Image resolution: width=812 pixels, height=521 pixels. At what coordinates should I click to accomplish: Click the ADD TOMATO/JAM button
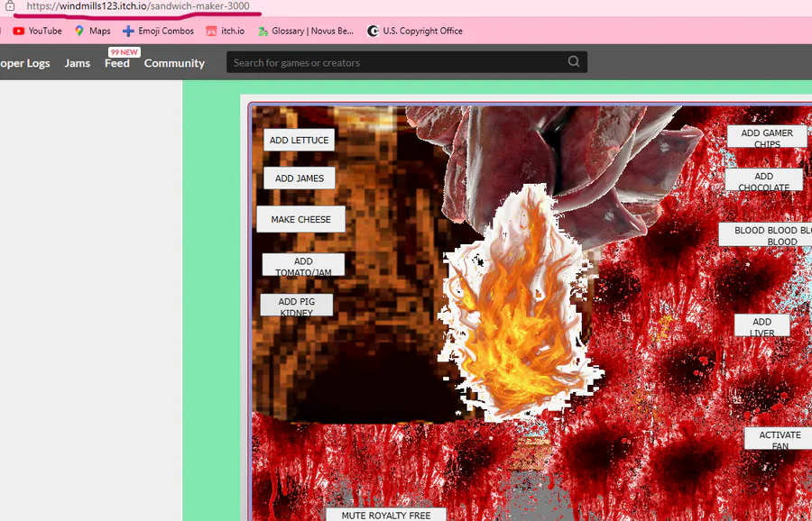[303, 264]
